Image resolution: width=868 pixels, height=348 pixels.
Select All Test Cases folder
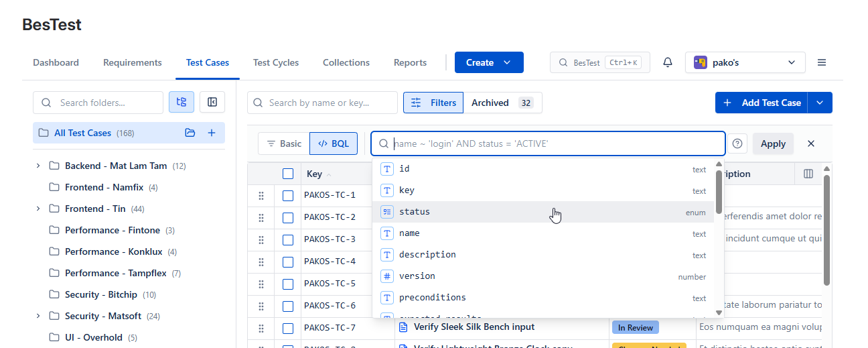click(129, 133)
